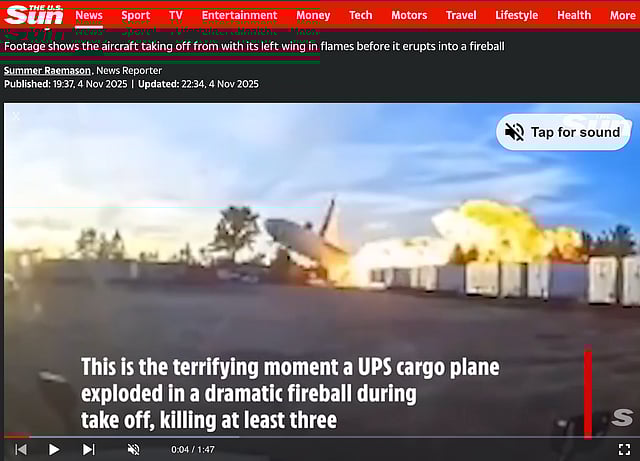The height and width of the screenshot is (461, 640).
Task: Select Money in navigation bar
Action: click(x=313, y=16)
